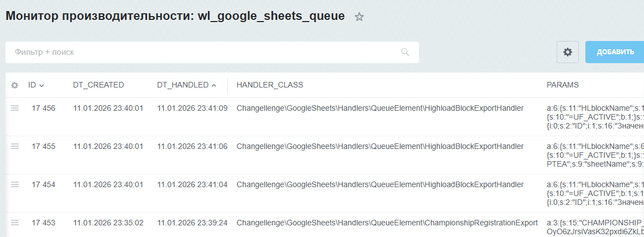Sort by DT_CREATED column header
Screen dimensions: 644x237
tap(98, 85)
